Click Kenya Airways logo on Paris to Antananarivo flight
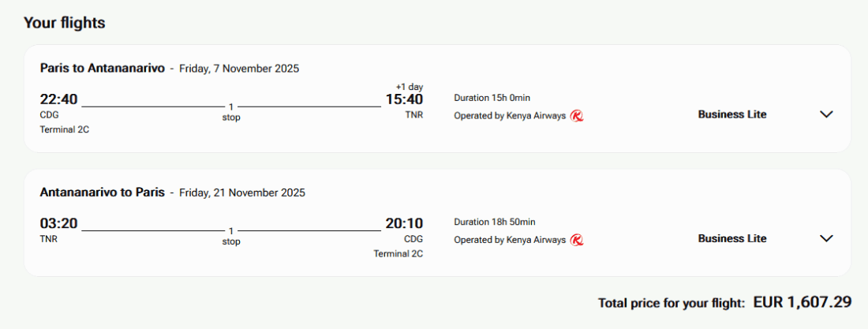The height and width of the screenshot is (329, 868). click(577, 116)
